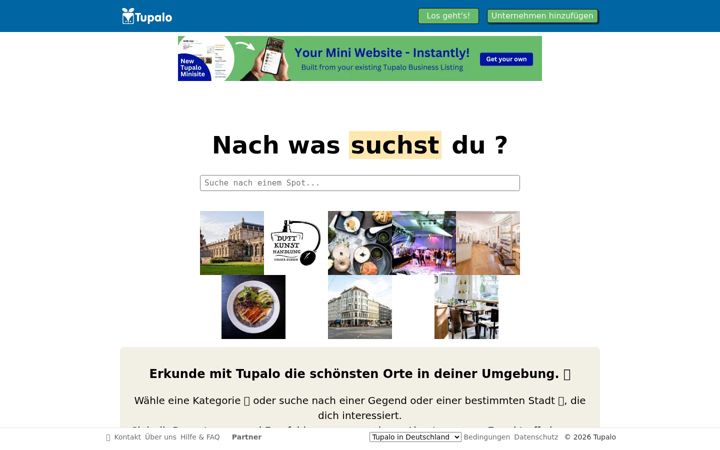Open the Your Mini Website banner

[x=360, y=58]
